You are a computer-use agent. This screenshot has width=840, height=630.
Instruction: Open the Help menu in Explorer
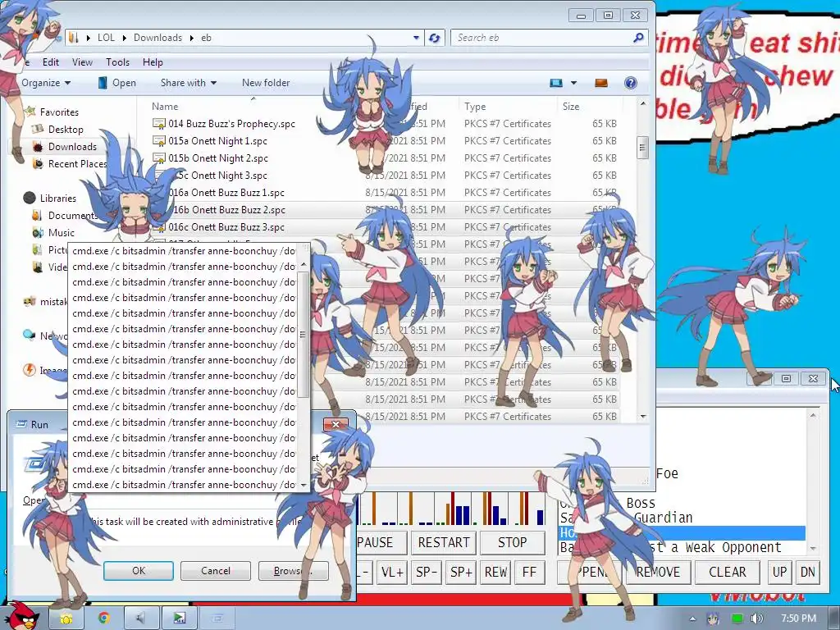pyautogui.click(x=153, y=62)
